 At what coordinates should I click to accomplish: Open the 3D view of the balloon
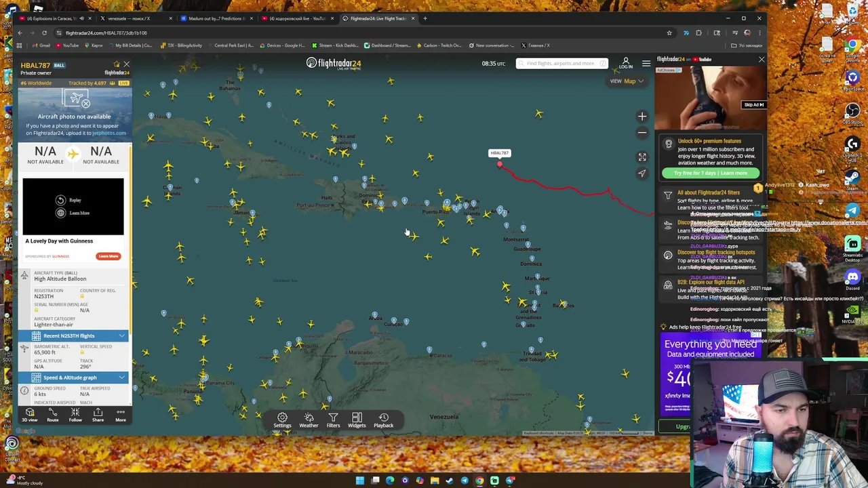tap(30, 415)
